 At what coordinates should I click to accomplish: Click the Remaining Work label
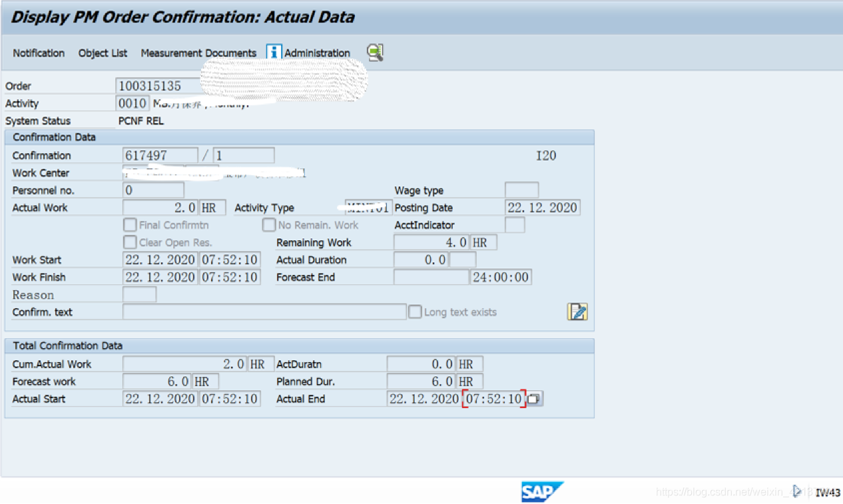(x=314, y=242)
